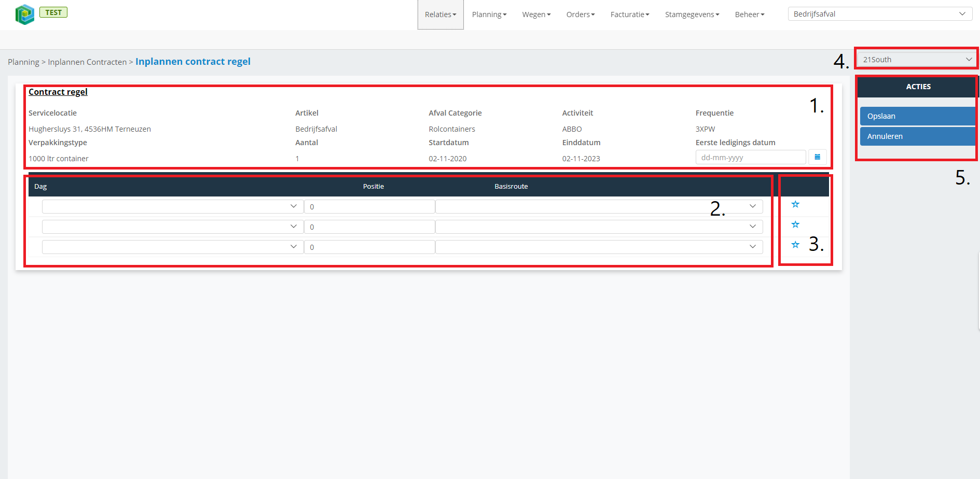Open the Dag dropdown in the first row

173,206
